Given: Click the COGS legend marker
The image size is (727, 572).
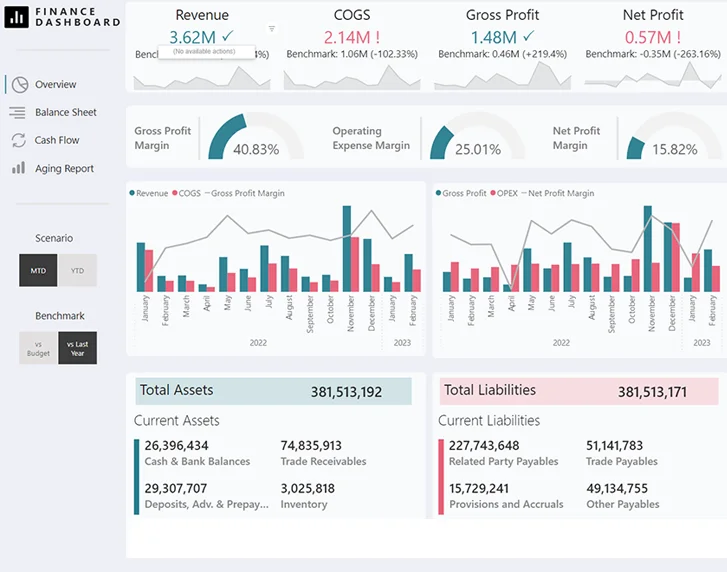Looking at the screenshot, I should click(x=175, y=193).
